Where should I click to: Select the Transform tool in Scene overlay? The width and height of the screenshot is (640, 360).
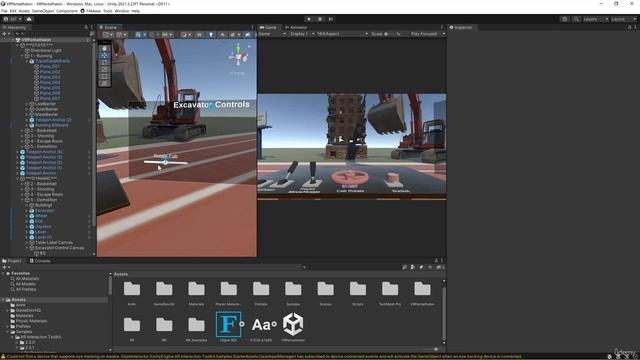tap(104, 83)
